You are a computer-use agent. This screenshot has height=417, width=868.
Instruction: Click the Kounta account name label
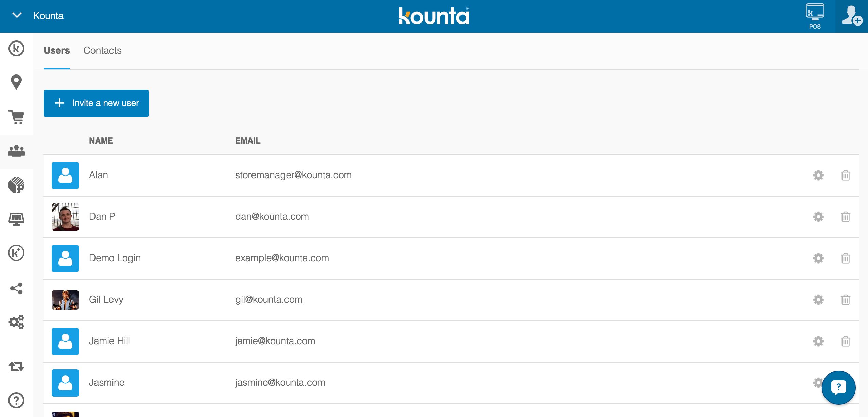48,16
